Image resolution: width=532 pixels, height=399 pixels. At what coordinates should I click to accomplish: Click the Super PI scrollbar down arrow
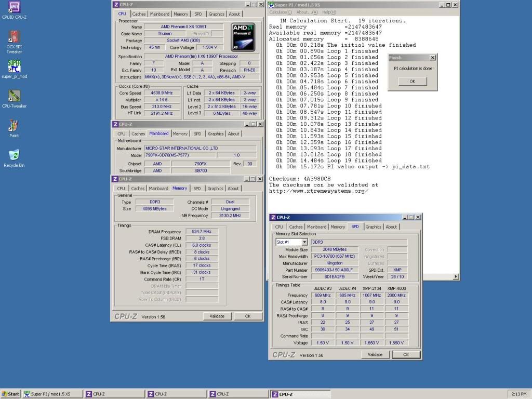(456, 277)
